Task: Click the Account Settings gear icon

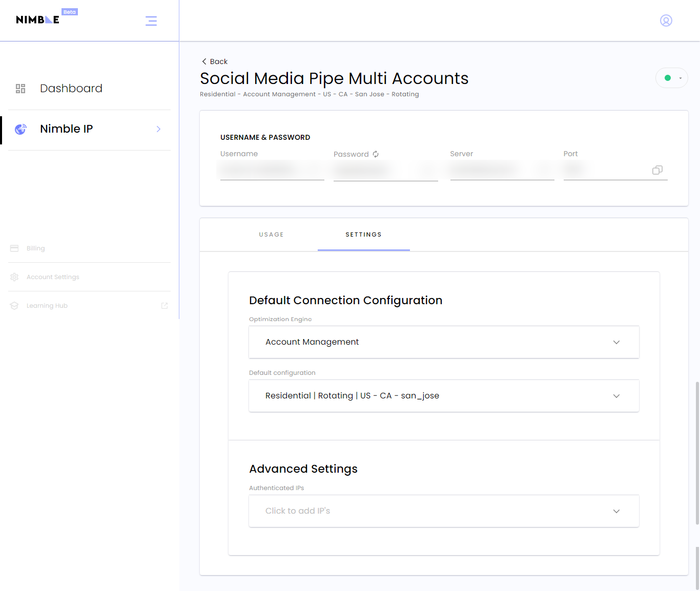Action: tap(14, 277)
